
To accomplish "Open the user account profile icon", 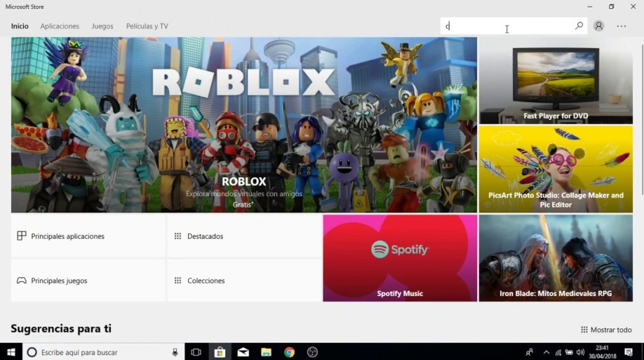I will click(x=598, y=26).
